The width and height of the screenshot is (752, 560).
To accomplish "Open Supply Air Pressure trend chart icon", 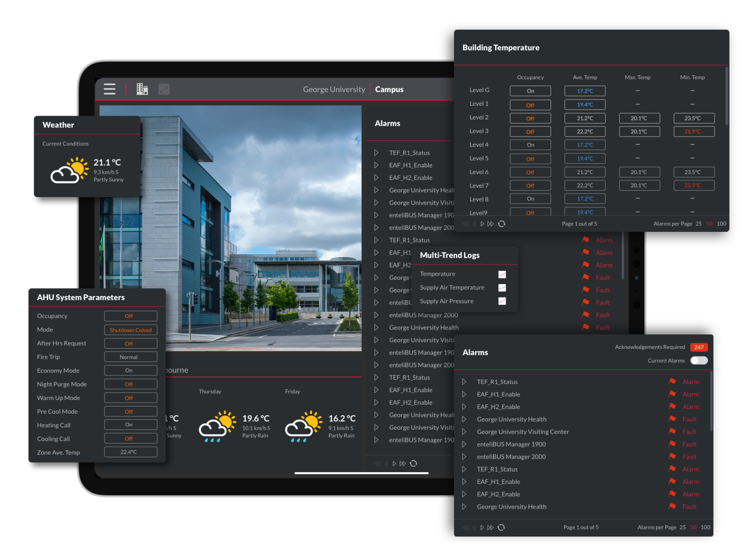I will click(502, 301).
